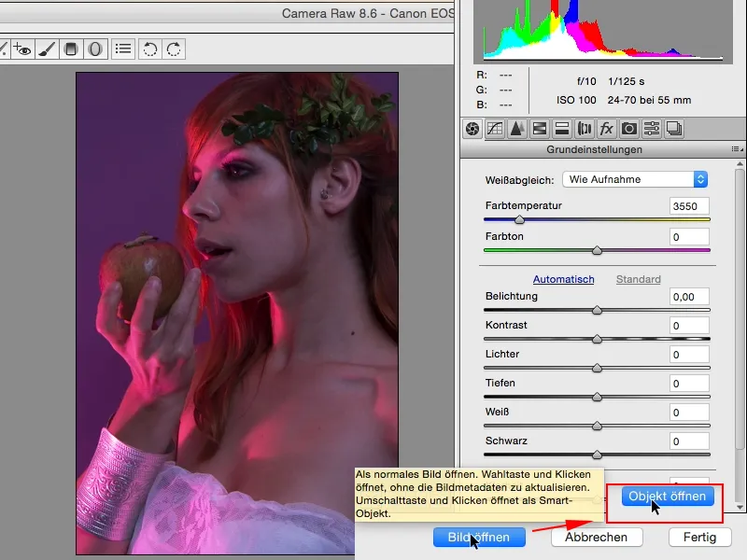Click the settings panel vertical scrollbar

pos(740,310)
